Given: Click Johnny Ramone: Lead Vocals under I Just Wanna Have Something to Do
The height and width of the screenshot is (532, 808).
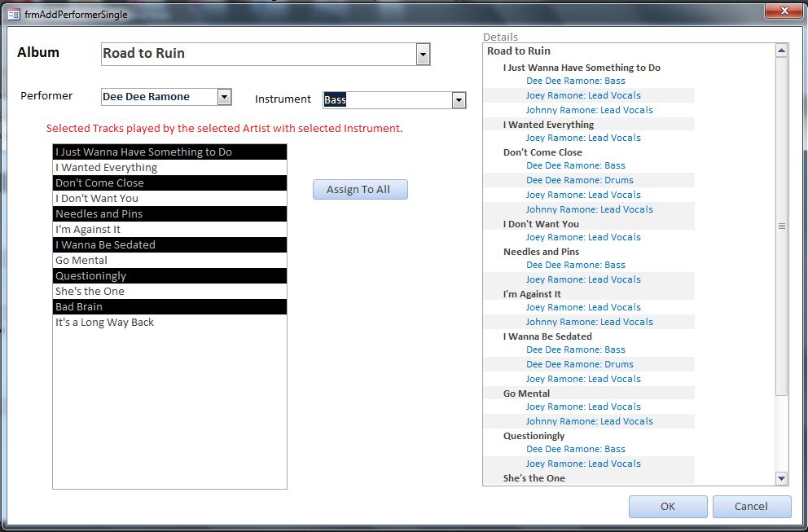Looking at the screenshot, I should pyautogui.click(x=590, y=110).
